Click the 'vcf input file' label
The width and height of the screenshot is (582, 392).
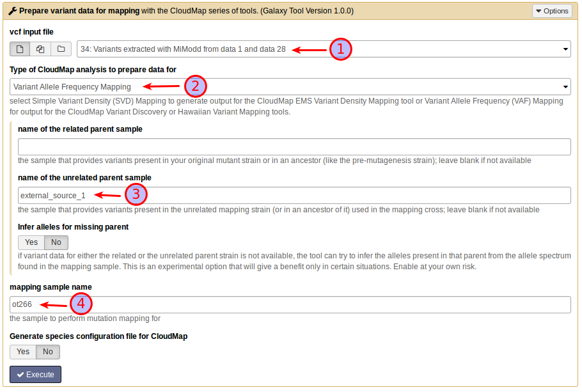(31, 32)
